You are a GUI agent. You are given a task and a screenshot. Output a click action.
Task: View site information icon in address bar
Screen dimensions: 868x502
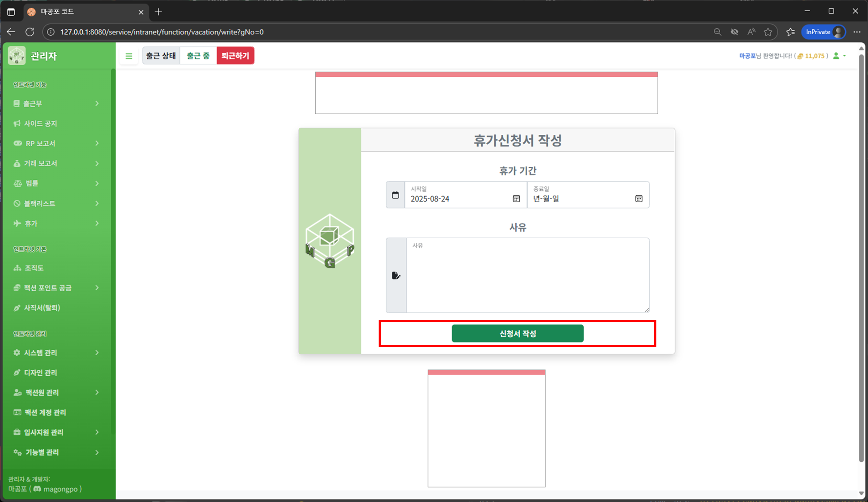coord(51,32)
